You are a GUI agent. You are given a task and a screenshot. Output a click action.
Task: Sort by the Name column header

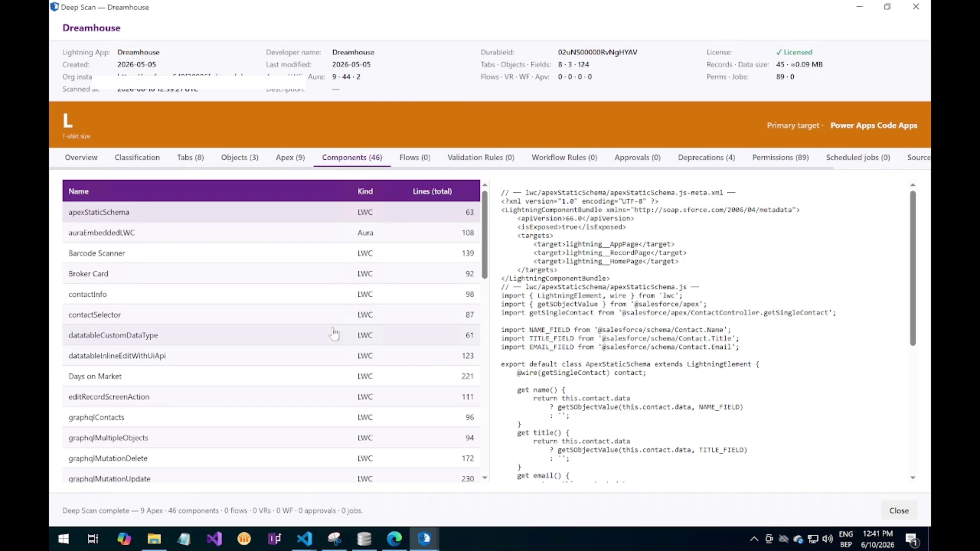click(79, 191)
